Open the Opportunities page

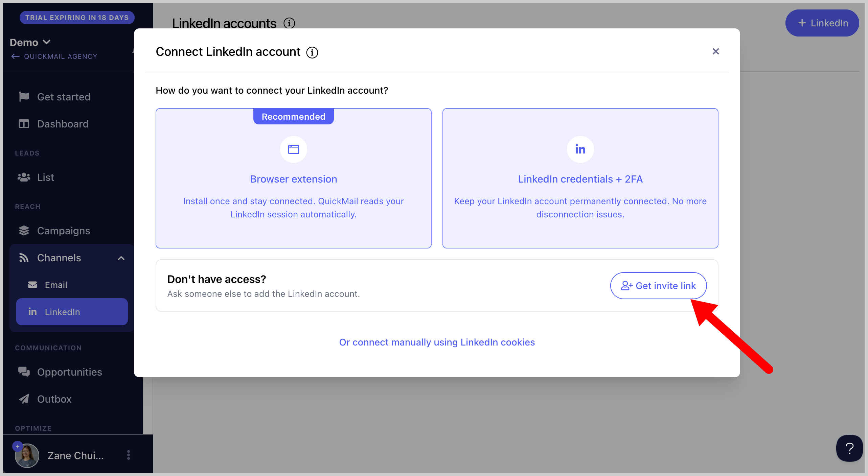pyautogui.click(x=70, y=372)
